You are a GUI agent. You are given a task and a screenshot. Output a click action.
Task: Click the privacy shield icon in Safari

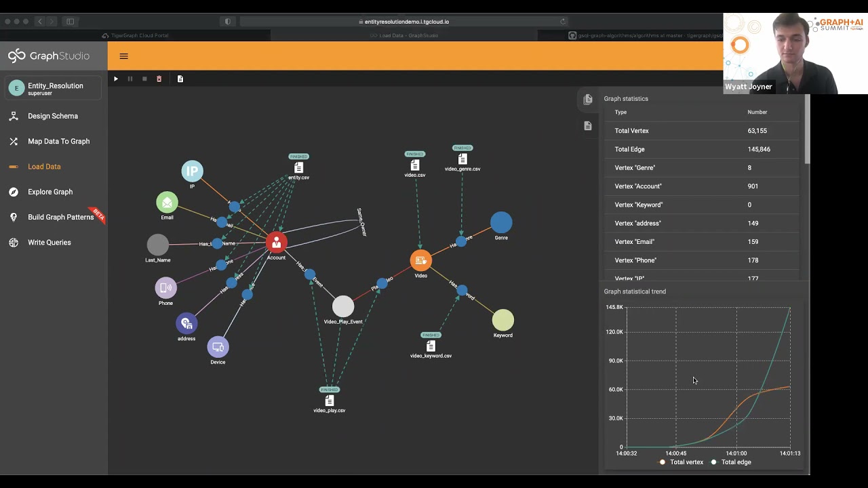228,22
